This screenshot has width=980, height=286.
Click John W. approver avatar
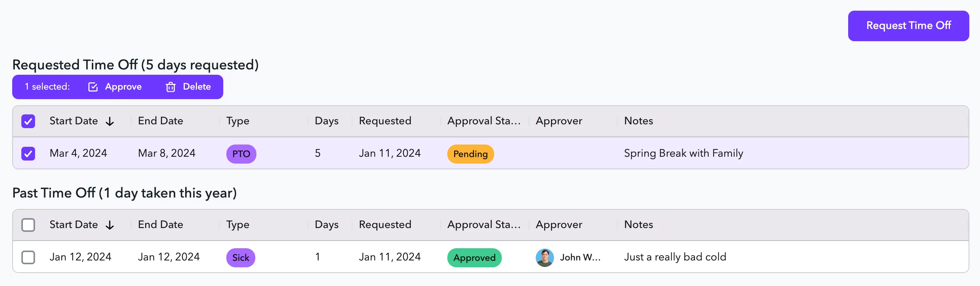(x=544, y=257)
